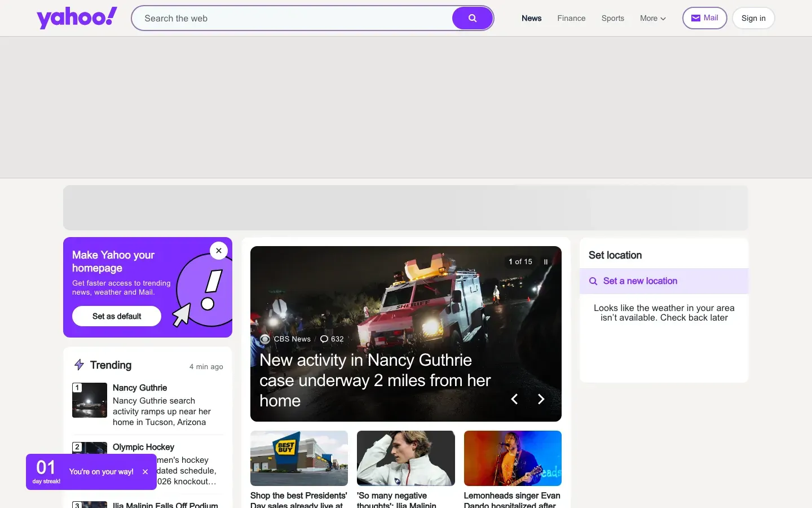The image size is (812, 508).
Task: Click the Set a new location link
Action: tap(640, 281)
